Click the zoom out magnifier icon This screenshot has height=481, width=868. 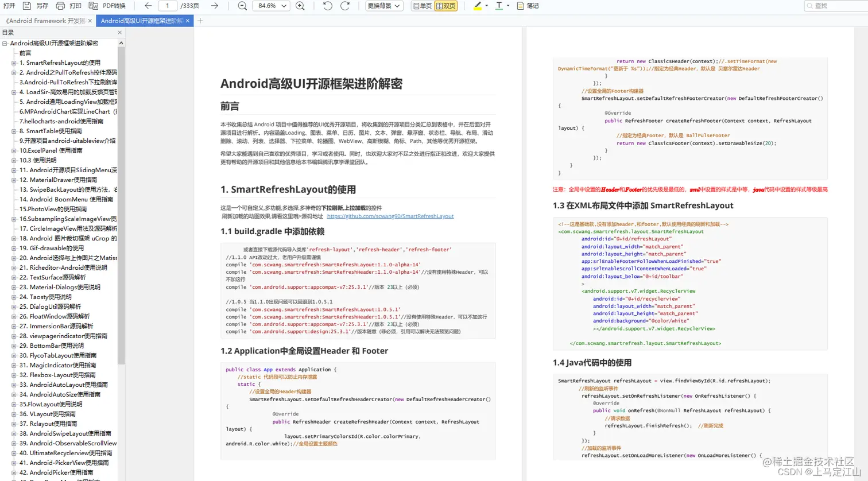pos(242,6)
